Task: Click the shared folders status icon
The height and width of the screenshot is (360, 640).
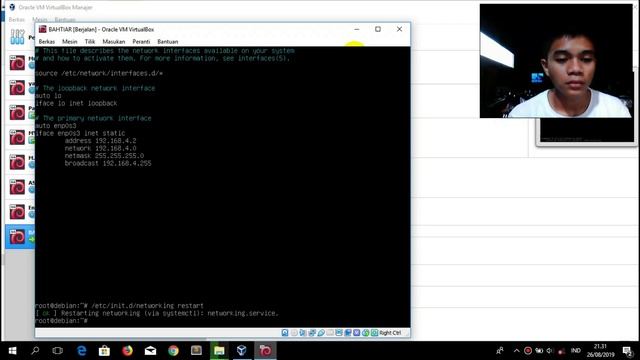Action: tap(330, 333)
